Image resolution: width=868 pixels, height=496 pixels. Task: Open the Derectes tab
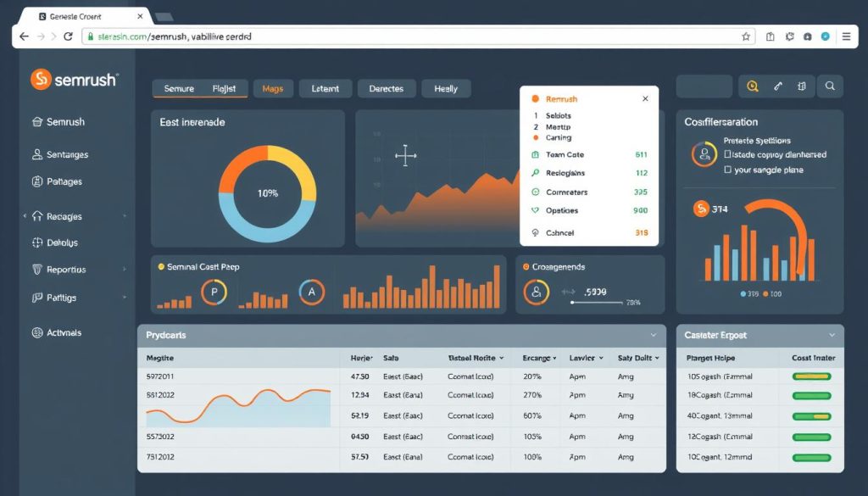pyautogui.click(x=387, y=89)
